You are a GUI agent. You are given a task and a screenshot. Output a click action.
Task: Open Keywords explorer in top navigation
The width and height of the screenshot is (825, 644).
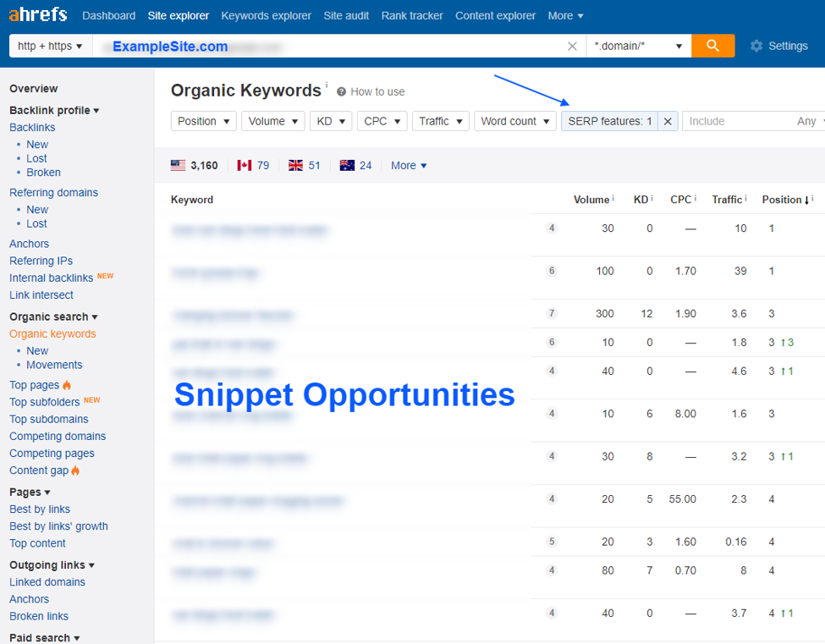tap(266, 15)
